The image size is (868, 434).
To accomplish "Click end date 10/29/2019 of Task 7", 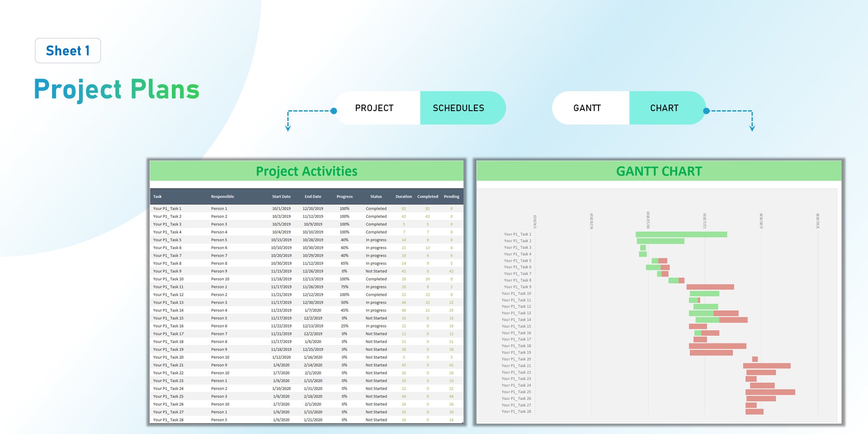I will pos(313,256).
